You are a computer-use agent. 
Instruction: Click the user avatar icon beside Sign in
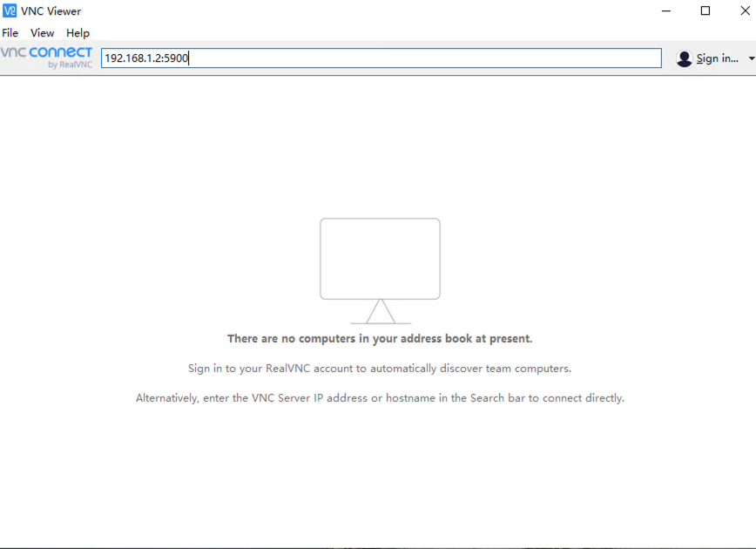coord(685,58)
